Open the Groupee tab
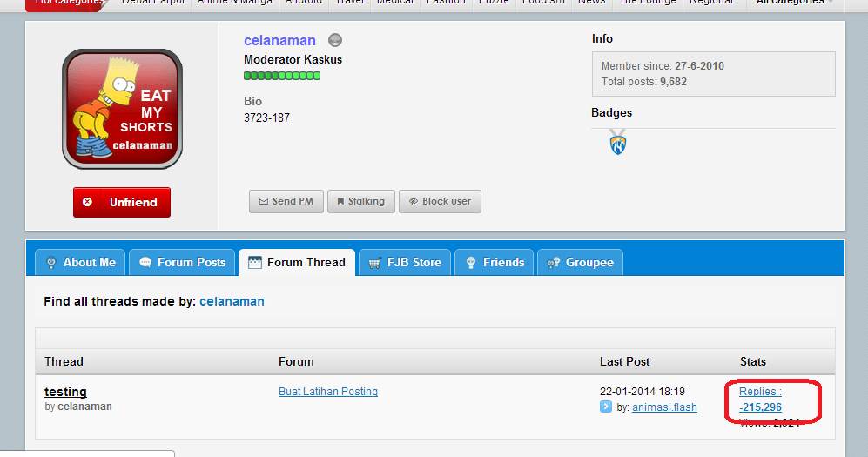The height and width of the screenshot is (457, 868). pyautogui.click(x=580, y=262)
